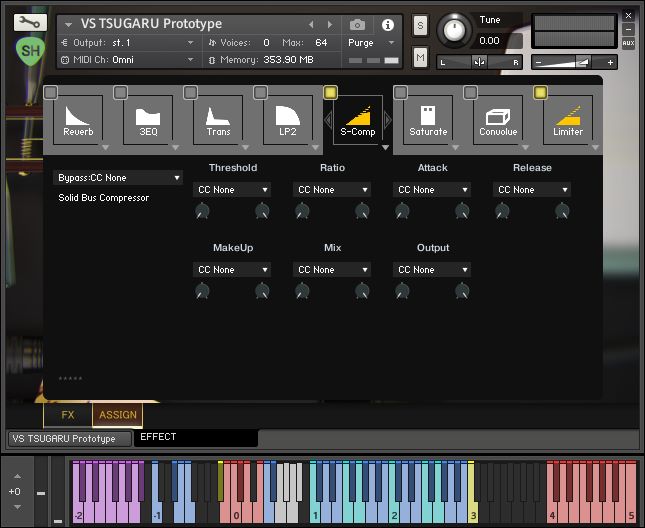Image resolution: width=645 pixels, height=528 pixels.
Task: Expand the Purge dropdown menu
Action: (x=366, y=43)
